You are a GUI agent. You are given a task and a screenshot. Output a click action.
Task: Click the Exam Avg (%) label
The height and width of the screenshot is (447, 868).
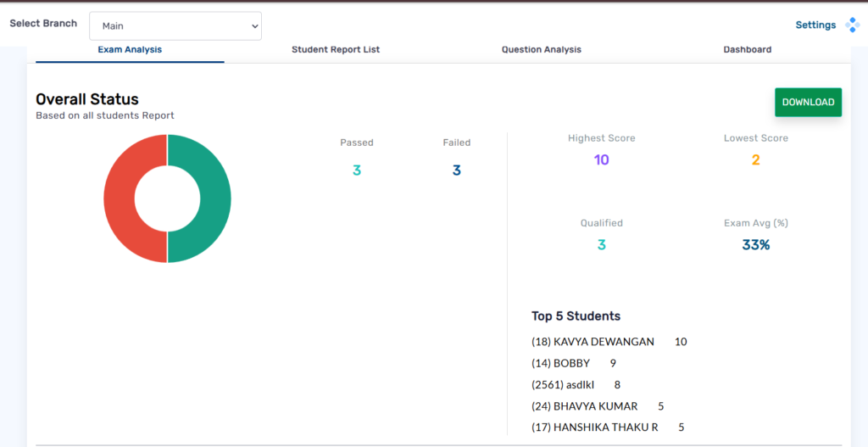(755, 223)
